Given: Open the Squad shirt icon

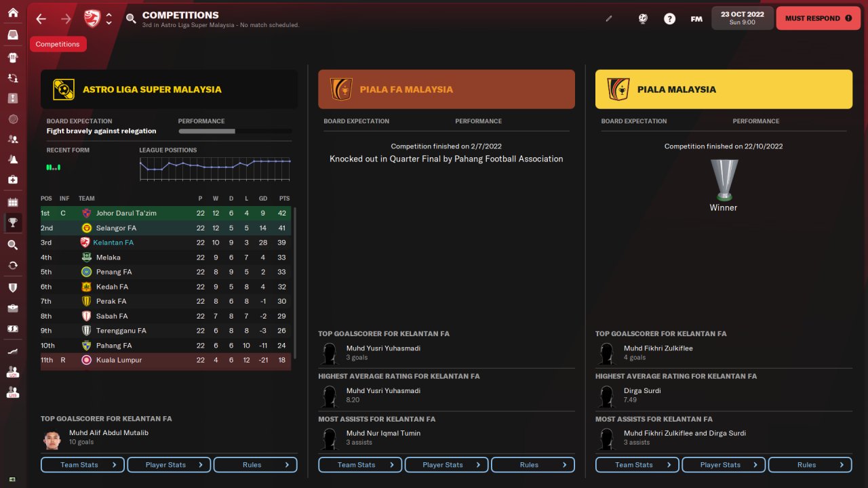Looking at the screenshot, I should pyautogui.click(x=12, y=58).
